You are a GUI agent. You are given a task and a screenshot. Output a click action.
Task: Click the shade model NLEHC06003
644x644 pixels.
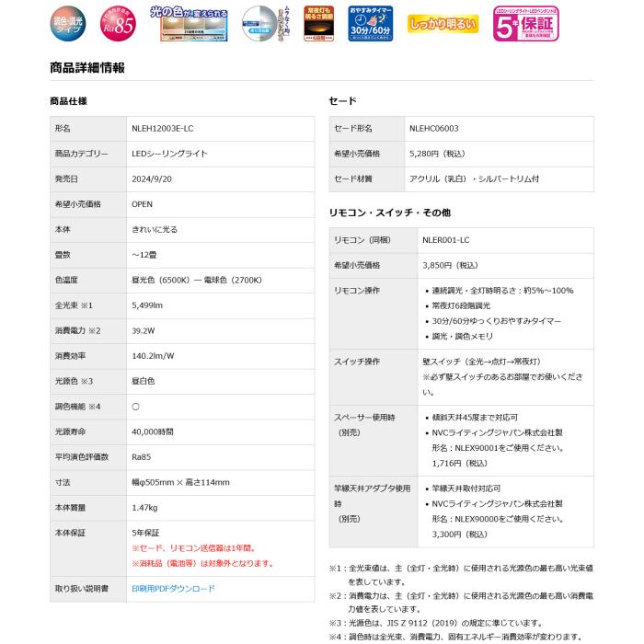434,129
